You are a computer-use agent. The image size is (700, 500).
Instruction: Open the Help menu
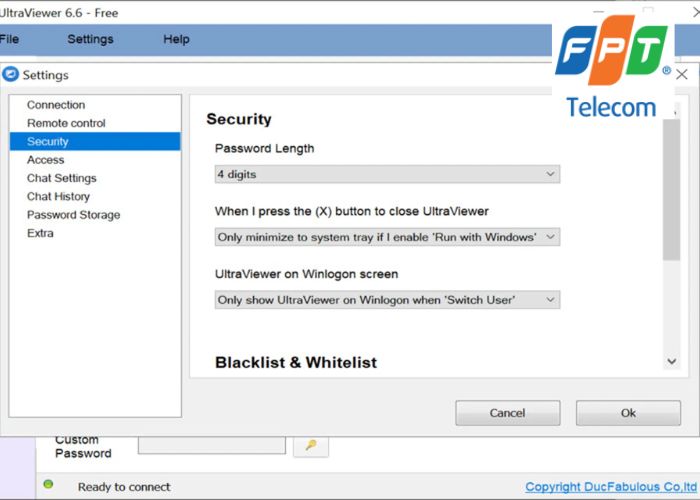(176, 39)
